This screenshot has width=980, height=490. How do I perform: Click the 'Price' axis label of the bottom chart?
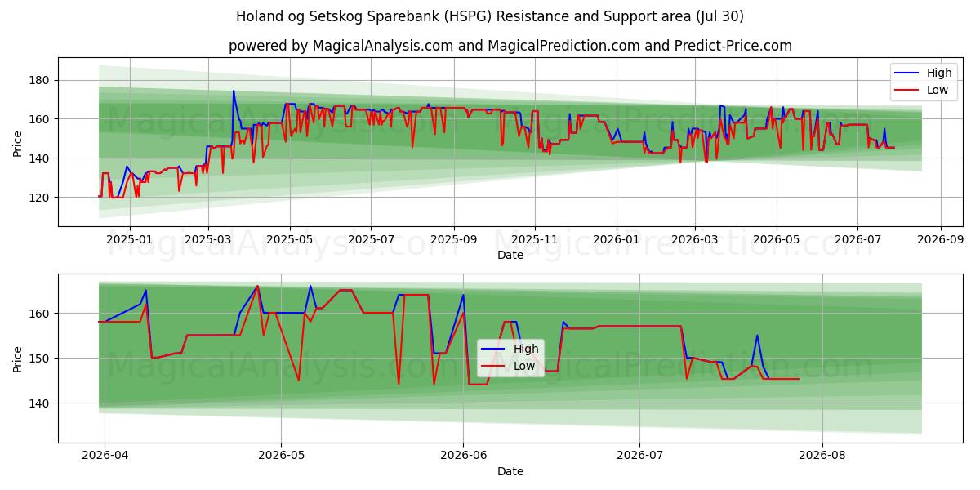[x=18, y=358]
